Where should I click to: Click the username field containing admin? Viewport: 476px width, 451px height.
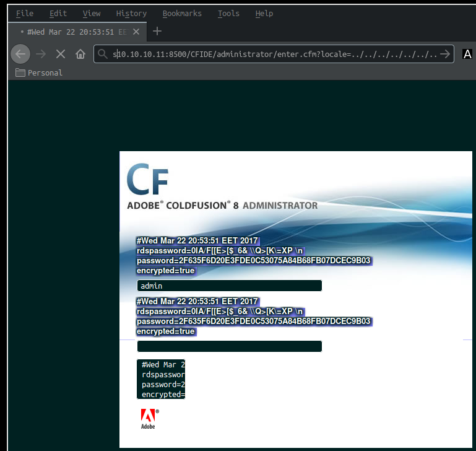tap(229, 286)
